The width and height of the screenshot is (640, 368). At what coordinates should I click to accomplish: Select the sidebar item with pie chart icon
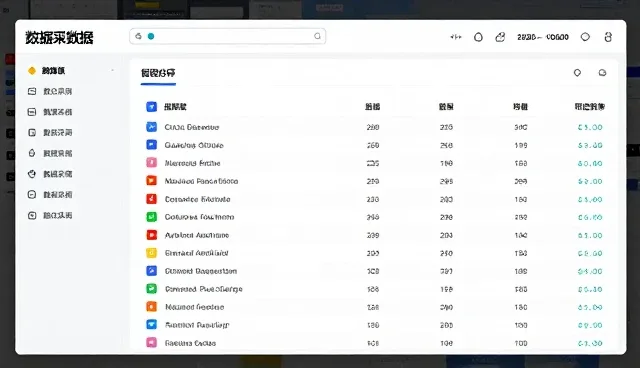[x=50, y=174]
